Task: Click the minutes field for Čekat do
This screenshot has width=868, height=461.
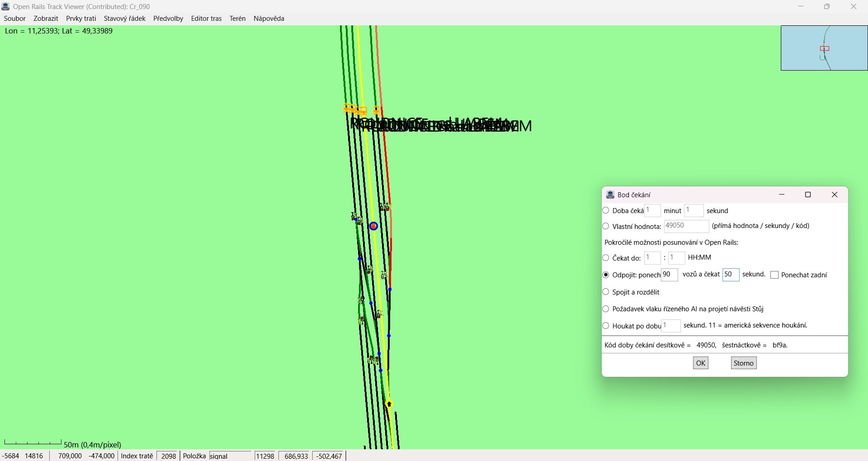Action: click(x=677, y=258)
